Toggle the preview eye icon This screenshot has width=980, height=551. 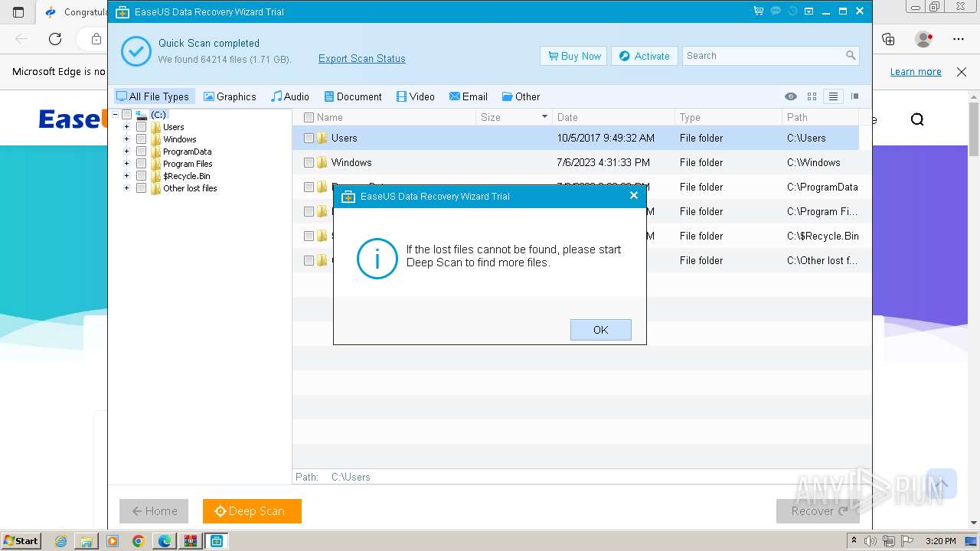point(791,96)
